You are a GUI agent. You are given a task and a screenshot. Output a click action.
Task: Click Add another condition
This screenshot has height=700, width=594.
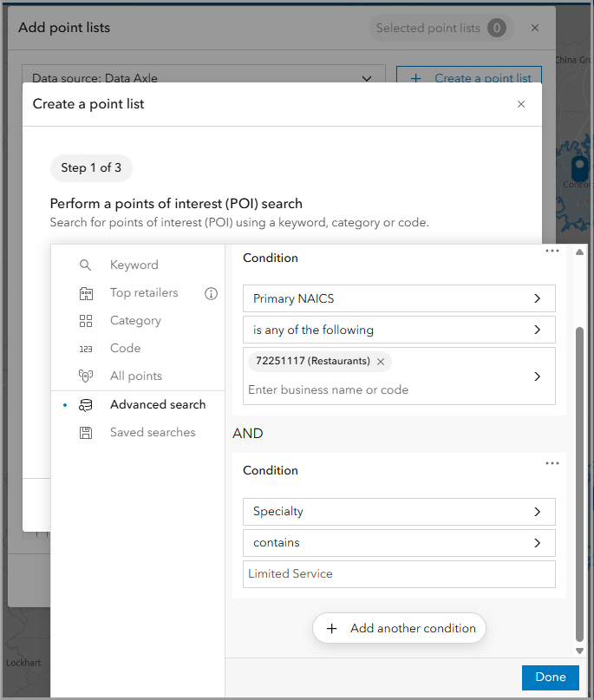(399, 628)
